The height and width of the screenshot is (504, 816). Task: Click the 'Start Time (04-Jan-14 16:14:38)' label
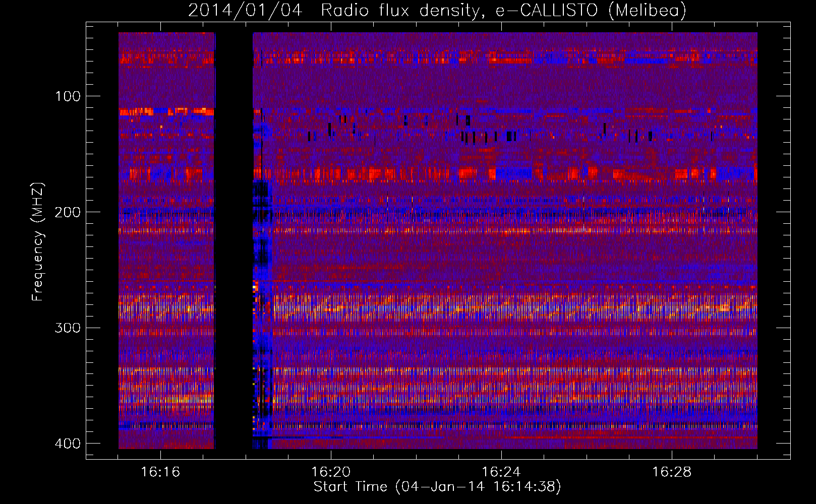437,487
